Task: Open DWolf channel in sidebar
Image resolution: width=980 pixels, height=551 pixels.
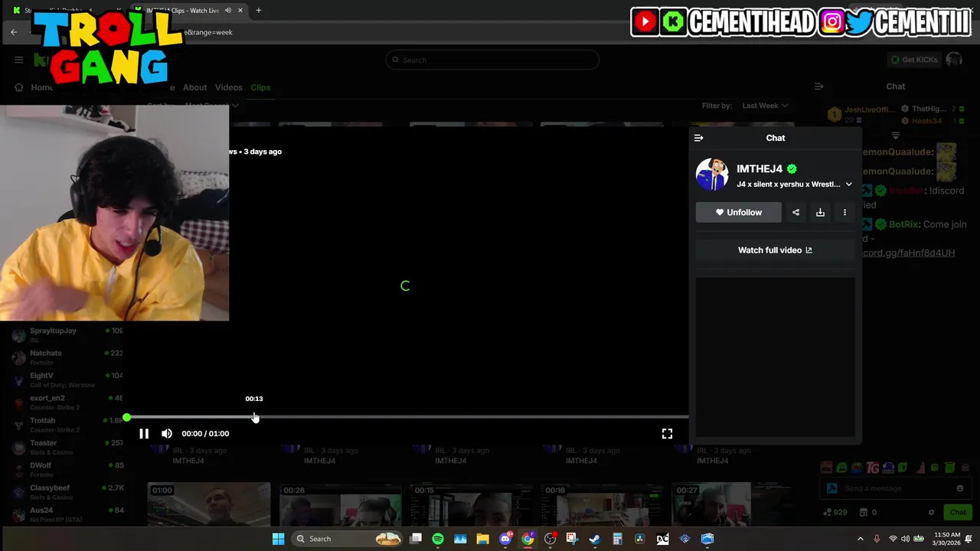Action: click(x=67, y=469)
